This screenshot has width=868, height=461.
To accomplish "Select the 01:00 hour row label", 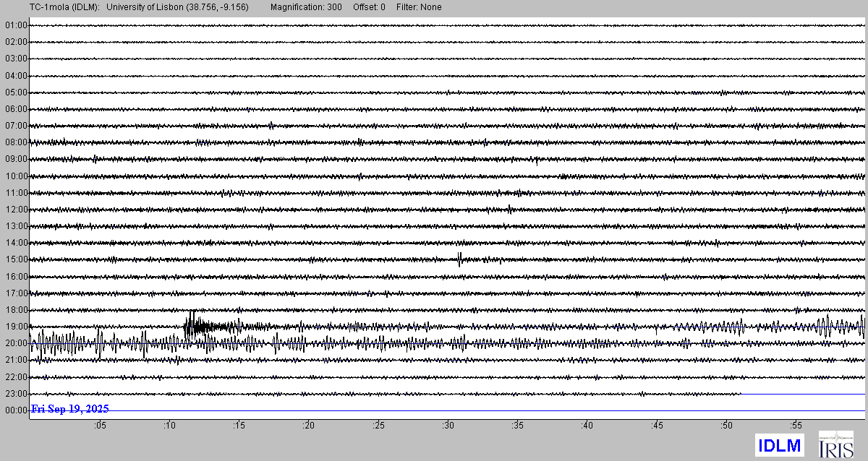I will pyautogui.click(x=16, y=25).
